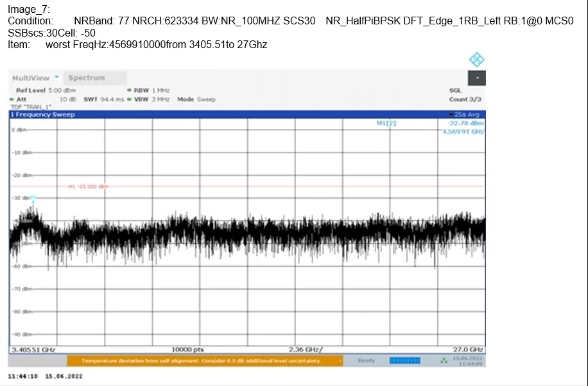
Task: Click the Mode Sweep setting
Action: [x=196, y=99]
